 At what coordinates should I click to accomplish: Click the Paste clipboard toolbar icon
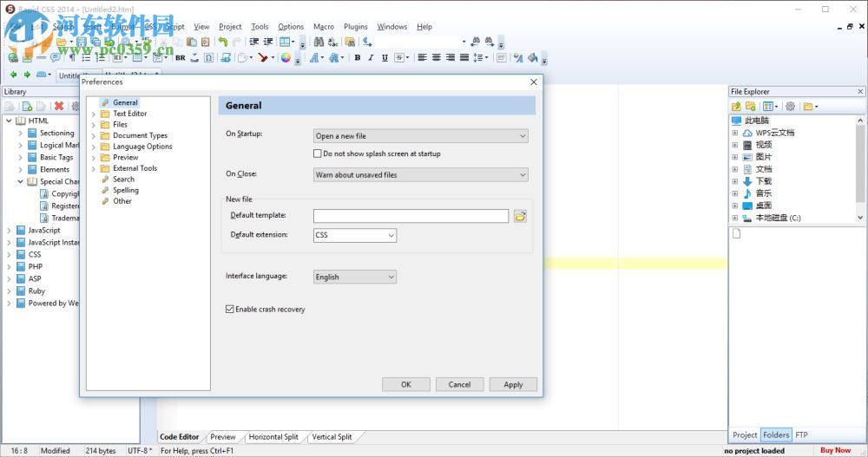tap(192, 42)
